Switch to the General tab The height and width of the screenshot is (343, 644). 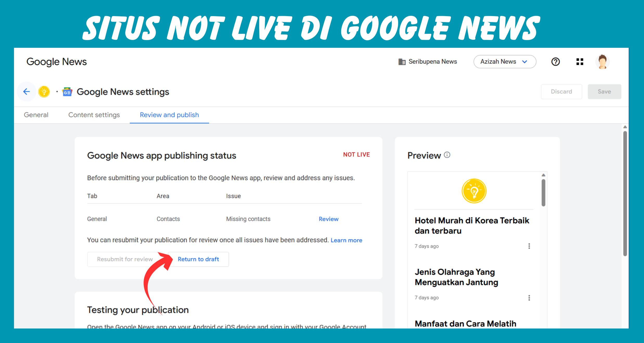[x=36, y=115]
